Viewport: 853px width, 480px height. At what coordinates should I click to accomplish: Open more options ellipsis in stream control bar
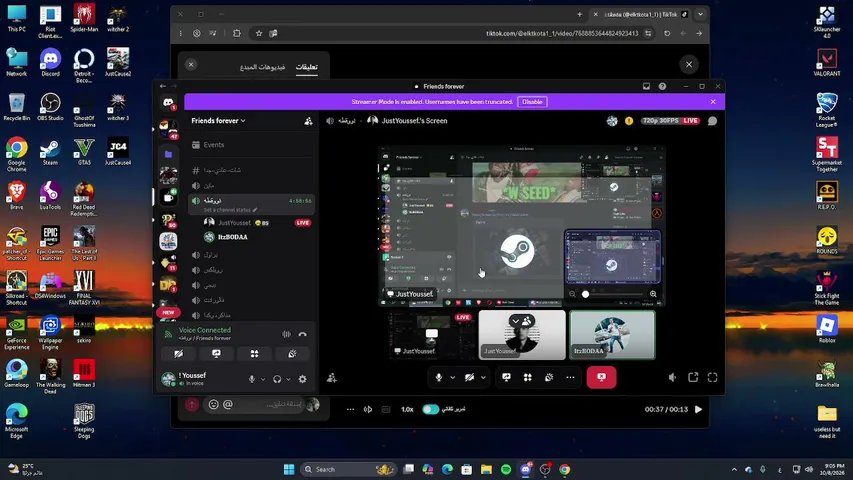[570, 377]
